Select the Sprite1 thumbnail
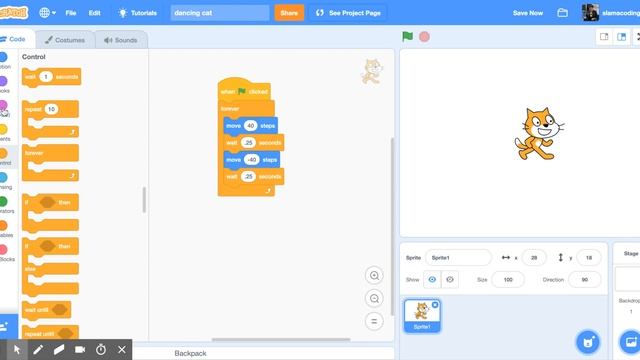The width and height of the screenshot is (640, 360). point(422,316)
